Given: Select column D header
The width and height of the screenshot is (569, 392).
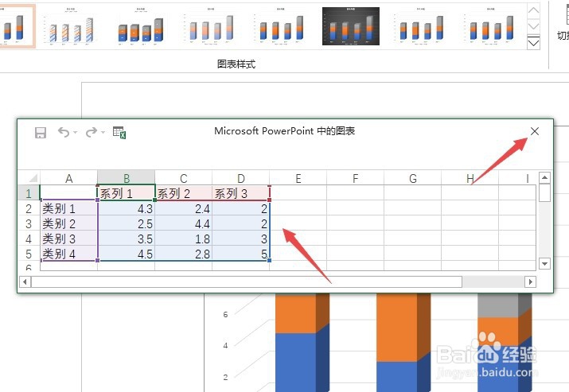Looking at the screenshot, I should (x=241, y=178).
